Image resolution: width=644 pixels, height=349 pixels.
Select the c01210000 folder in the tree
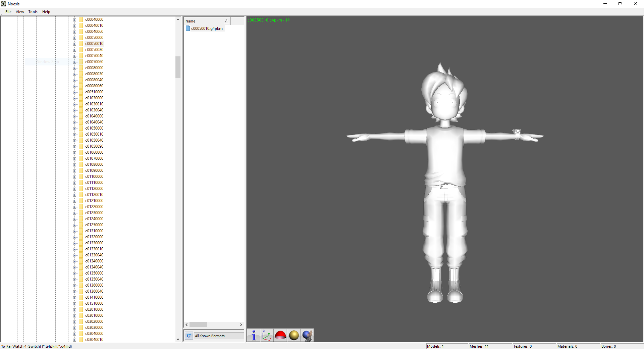[94, 201]
